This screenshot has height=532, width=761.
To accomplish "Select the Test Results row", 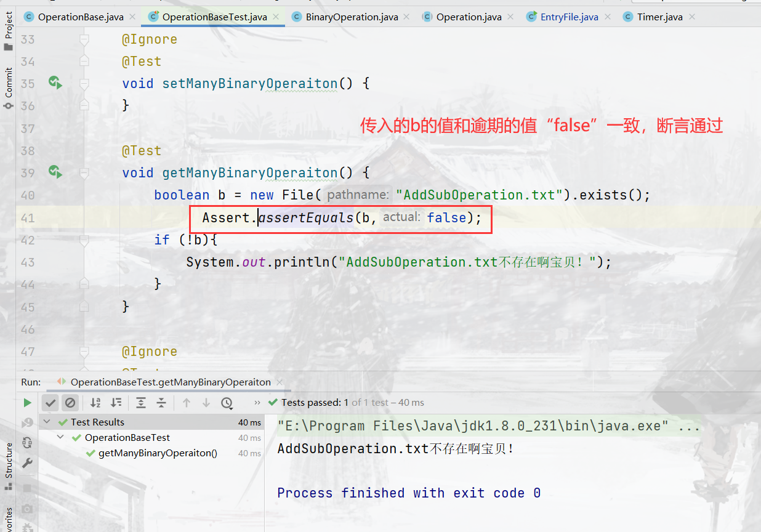I will (x=152, y=422).
